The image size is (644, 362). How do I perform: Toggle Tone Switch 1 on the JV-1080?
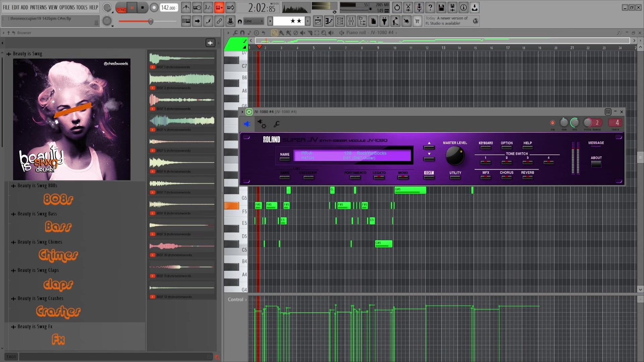click(x=485, y=162)
